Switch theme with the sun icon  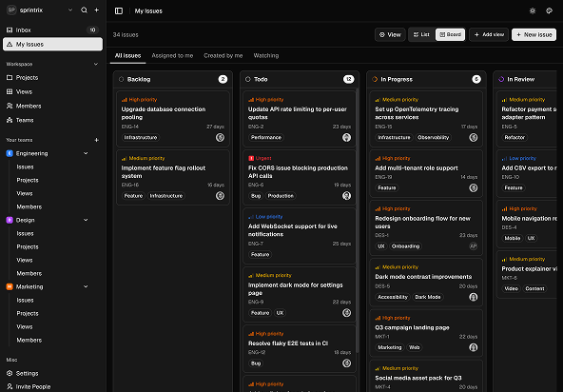(x=533, y=10)
